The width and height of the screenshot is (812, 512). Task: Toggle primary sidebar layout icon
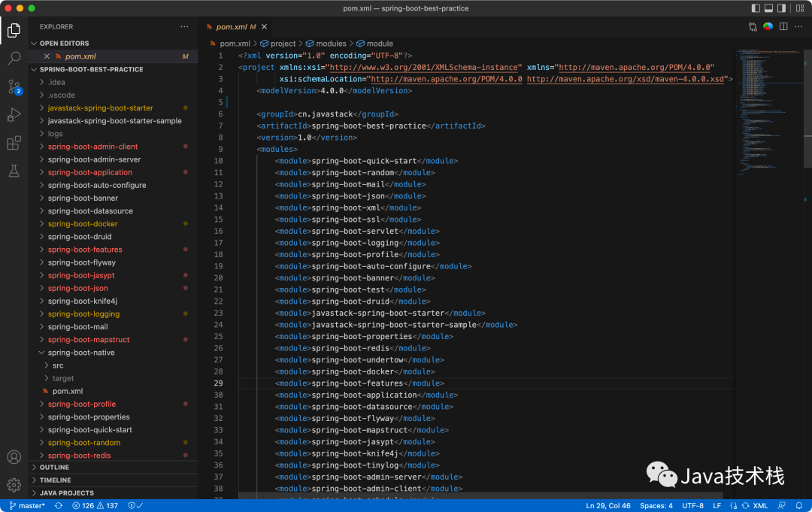[x=756, y=8]
